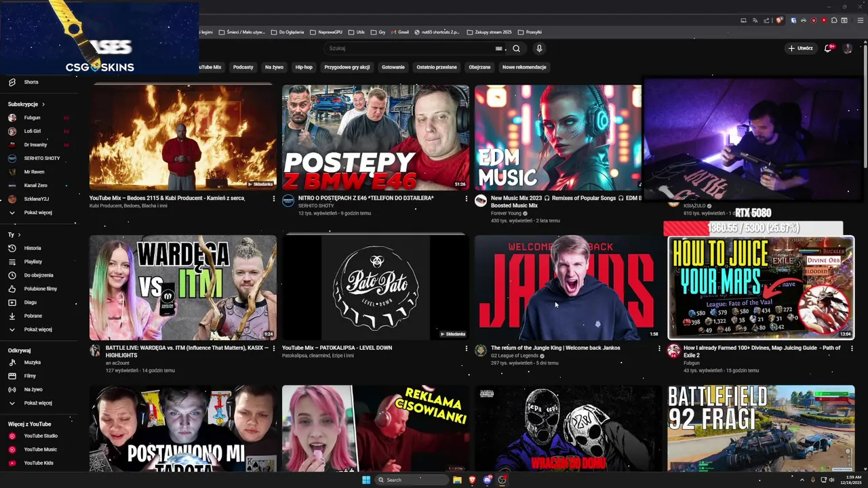Open the Przesyłki bookmark folder
The height and width of the screenshot is (488, 868).
[530, 32]
